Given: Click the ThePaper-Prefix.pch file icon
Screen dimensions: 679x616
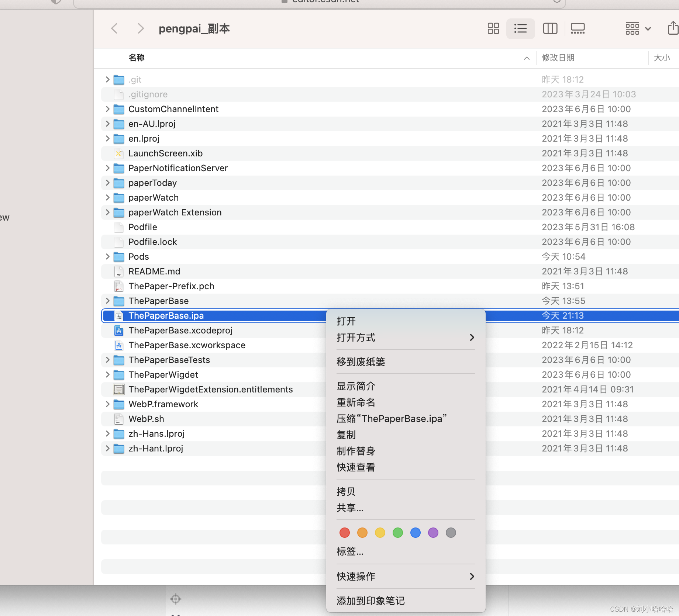Looking at the screenshot, I should (118, 286).
